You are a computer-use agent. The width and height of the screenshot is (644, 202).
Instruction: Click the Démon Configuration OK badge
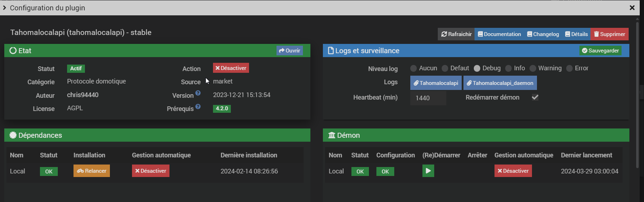point(385,172)
